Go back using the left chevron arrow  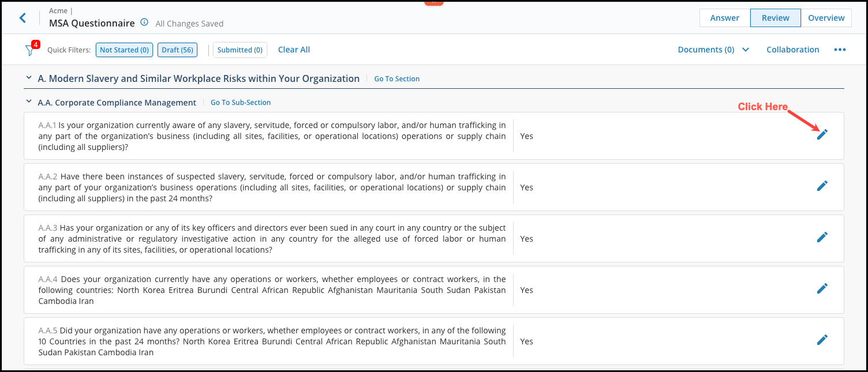[23, 18]
